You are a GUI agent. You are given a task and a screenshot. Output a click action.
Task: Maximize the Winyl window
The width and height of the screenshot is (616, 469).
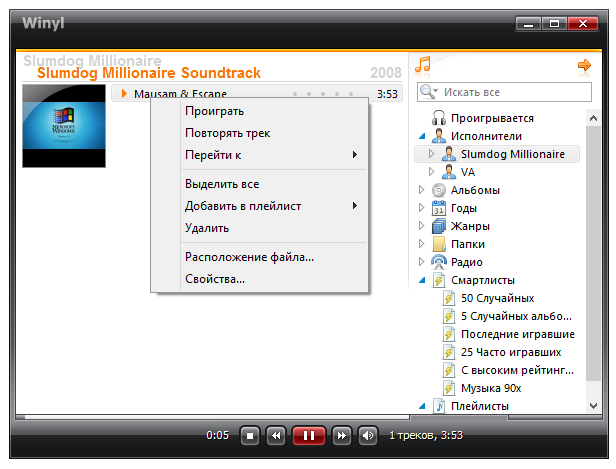[x=554, y=24]
